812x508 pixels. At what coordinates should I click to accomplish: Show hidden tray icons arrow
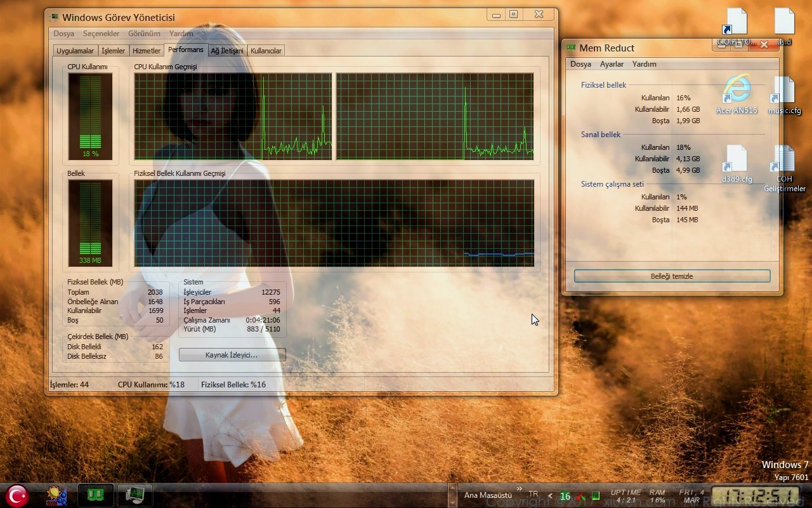click(551, 496)
